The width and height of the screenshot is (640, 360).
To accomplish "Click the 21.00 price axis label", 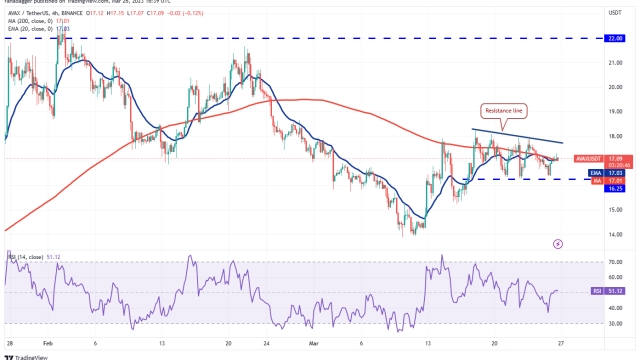I will (615, 63).
